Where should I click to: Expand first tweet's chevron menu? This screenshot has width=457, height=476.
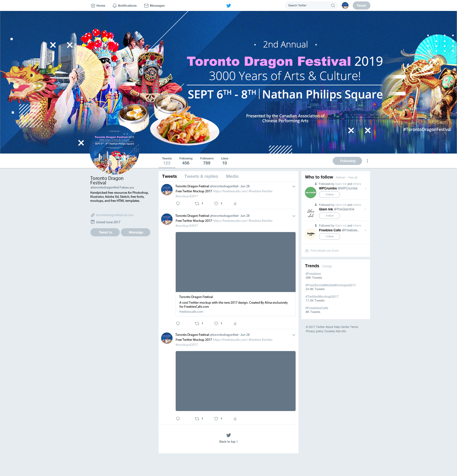(x=293, y=187)
